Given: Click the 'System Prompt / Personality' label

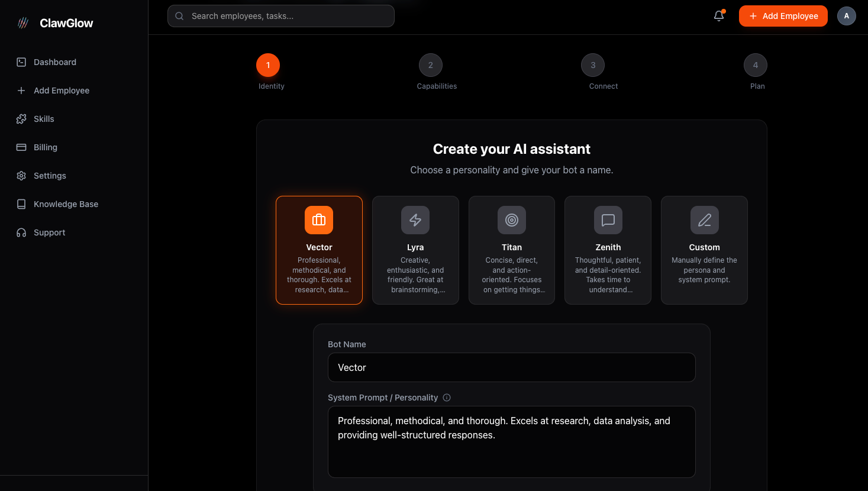Looking at the screenshot, I should coord(383,398).
